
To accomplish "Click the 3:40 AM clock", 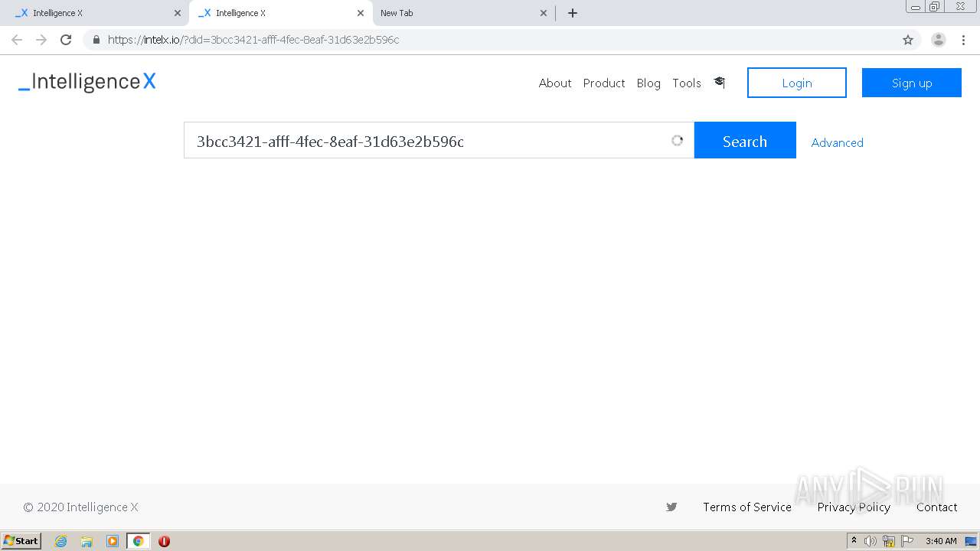I will (x=941, y=541).
